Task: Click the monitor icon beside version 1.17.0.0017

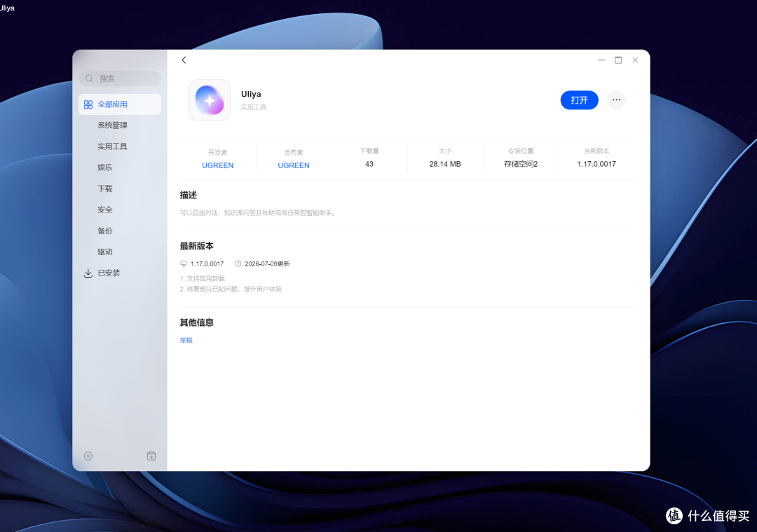Action: [x=184, y=264]
